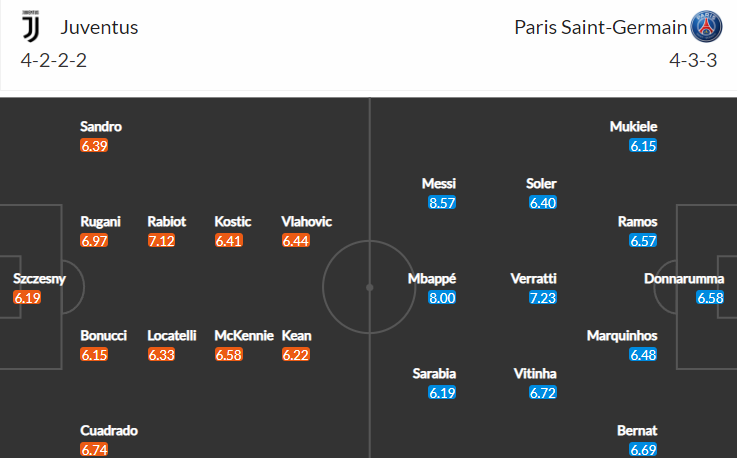Viewport: 737px width, 458px height.
Task: Click player name McKennie
Action: (244, 335)
